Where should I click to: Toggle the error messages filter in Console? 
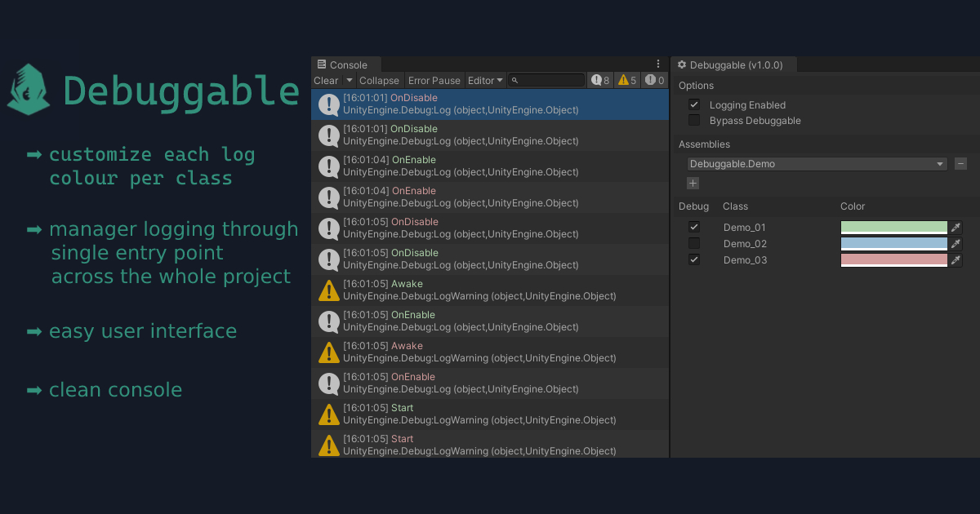(x=653, y=80)
